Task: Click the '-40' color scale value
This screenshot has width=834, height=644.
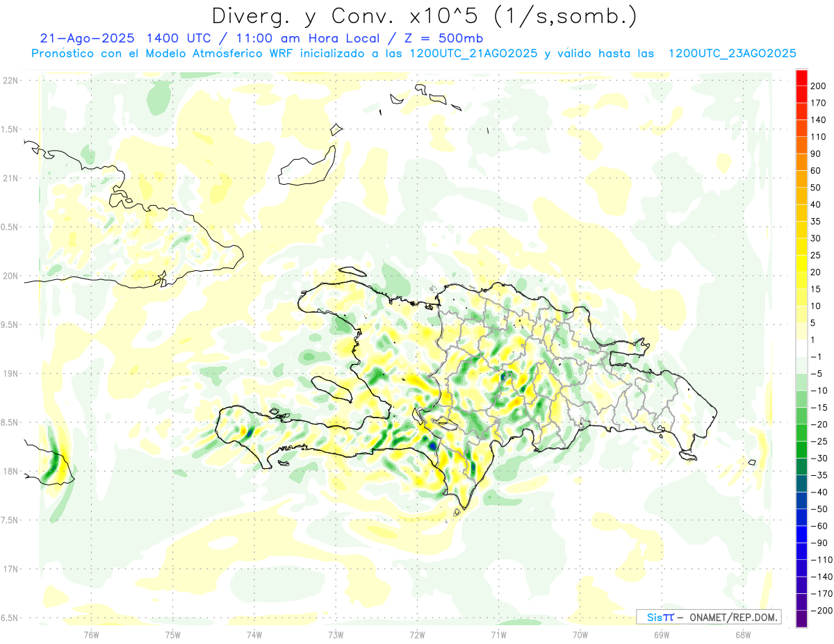Action: coord(818,492)
